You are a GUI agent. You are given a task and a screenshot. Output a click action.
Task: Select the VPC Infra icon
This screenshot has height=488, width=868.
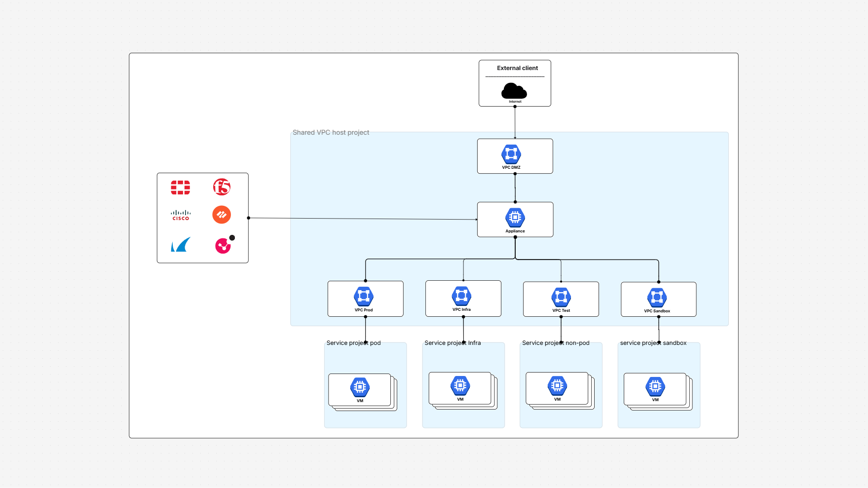click(463, 296)
